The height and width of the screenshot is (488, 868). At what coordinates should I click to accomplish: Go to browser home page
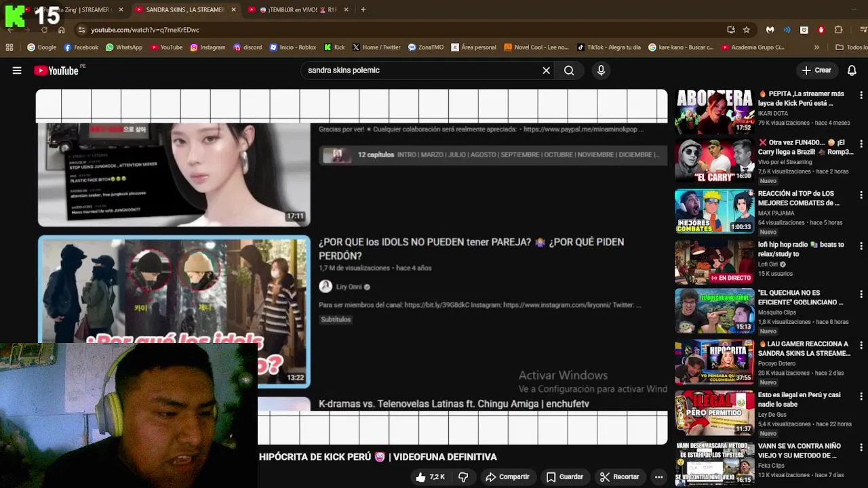61,30
